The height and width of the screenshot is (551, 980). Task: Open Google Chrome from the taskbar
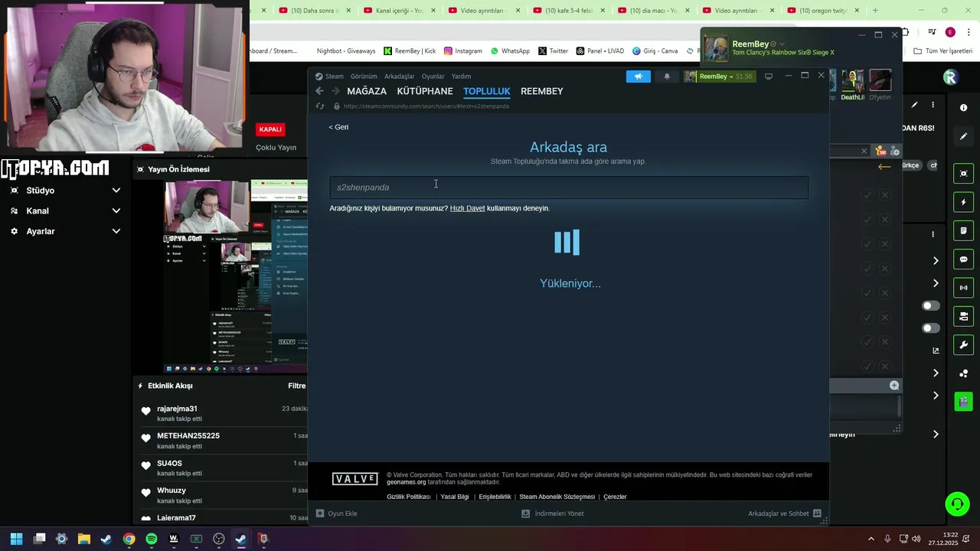(129, 539)
